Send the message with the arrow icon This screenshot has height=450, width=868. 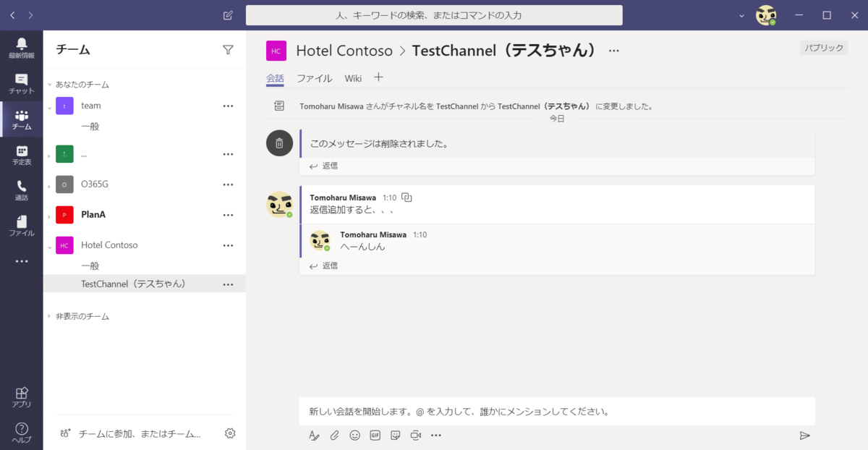click(804, 435)
